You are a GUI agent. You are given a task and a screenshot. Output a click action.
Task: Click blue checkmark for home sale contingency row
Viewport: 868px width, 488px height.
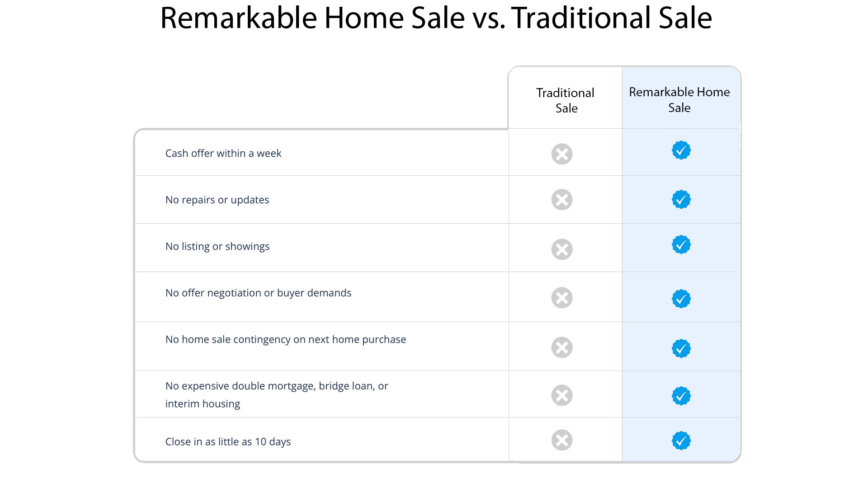tap(681, 348)
